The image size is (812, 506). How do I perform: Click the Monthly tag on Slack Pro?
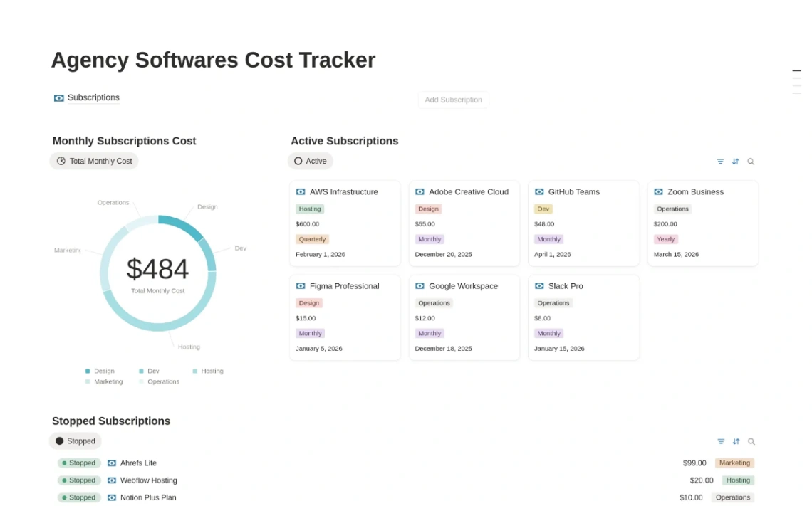pos(549,334)
